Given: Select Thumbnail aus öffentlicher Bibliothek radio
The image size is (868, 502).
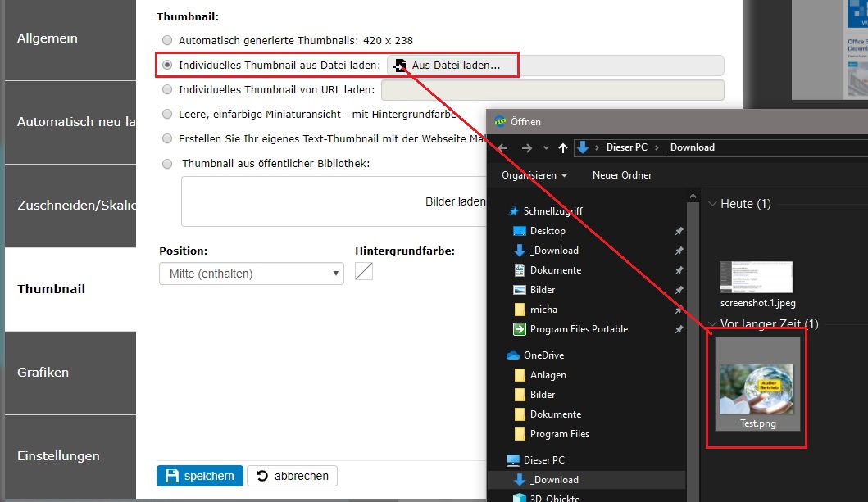Looking at the screenshot, I should click(167, 164).
